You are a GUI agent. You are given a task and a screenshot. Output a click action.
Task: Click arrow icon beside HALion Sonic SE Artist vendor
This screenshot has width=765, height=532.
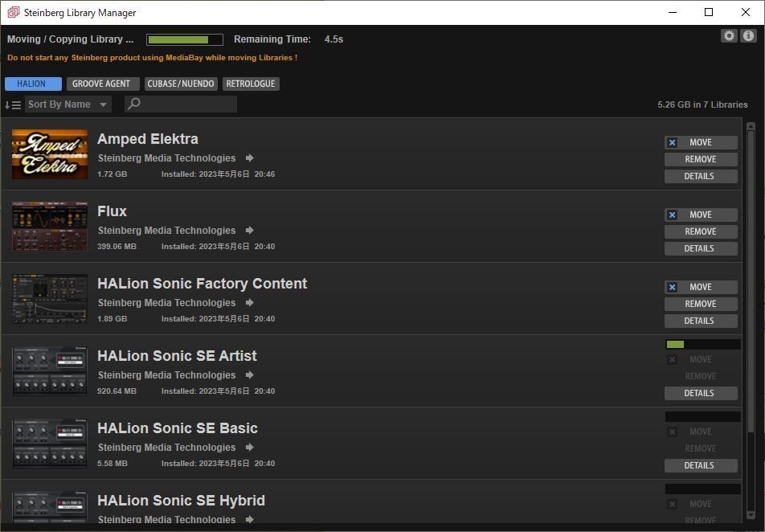pyautogui.click(x=249, y=374)
